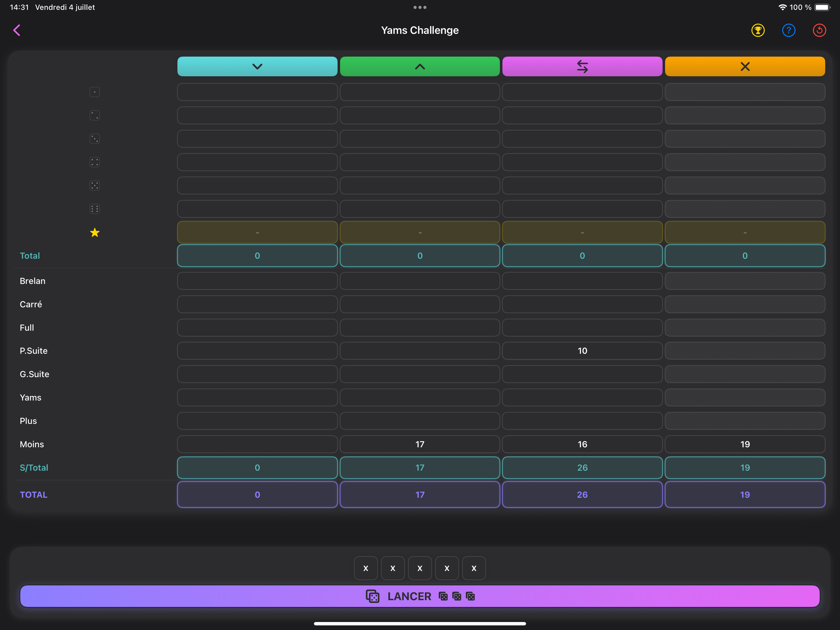Click the Moins cell showing 19
Image resolution: width=840 pixels, height=630 pixels.
coord(745,444)
